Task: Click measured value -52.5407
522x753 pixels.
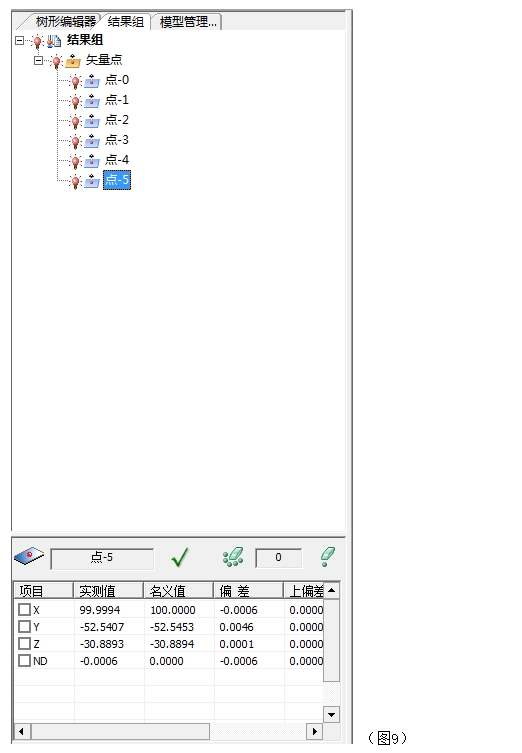Action: (x=102, y=627)
